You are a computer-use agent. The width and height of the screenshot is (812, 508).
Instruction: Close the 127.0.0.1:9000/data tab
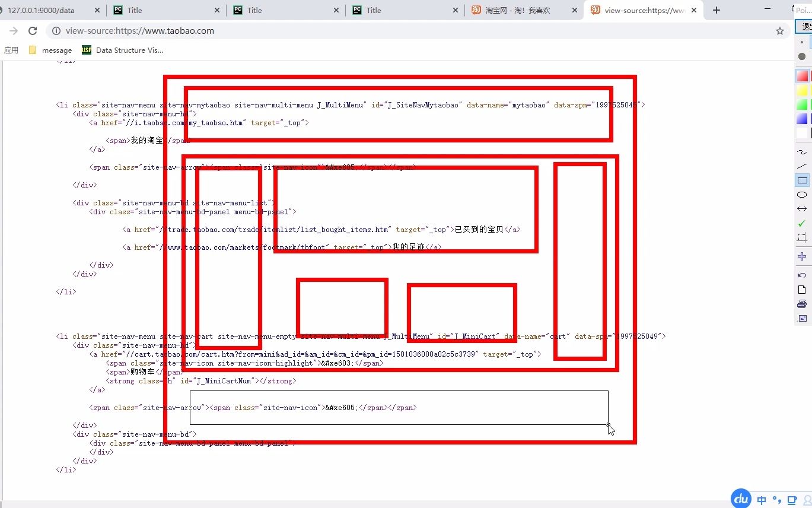97,10
